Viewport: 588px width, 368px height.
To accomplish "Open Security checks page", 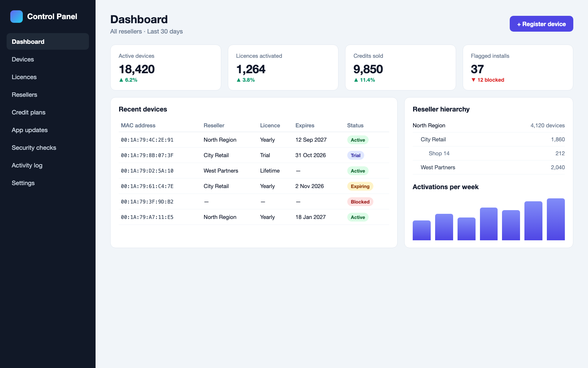I will coord(48,148).
